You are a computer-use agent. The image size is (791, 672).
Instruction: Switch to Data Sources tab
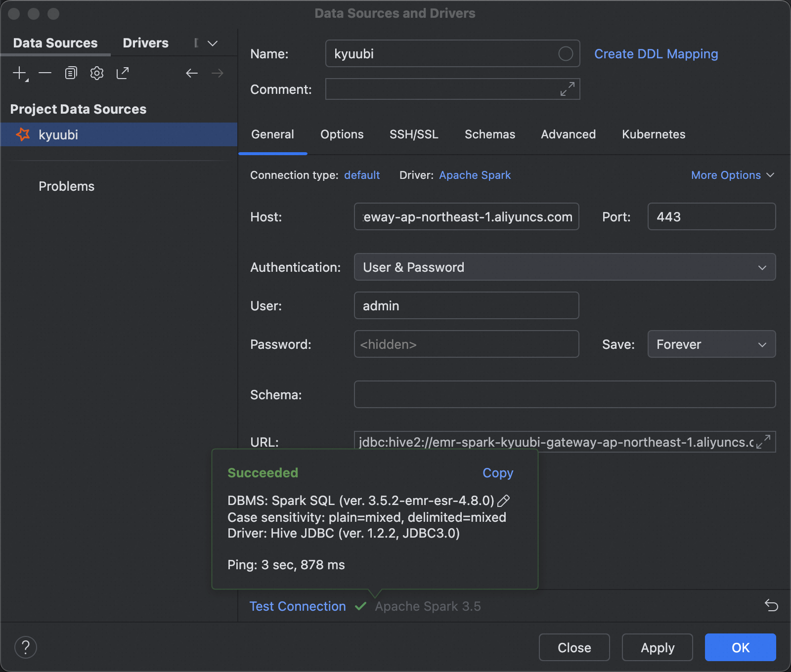pyautogui.click(x=55, y=43)
